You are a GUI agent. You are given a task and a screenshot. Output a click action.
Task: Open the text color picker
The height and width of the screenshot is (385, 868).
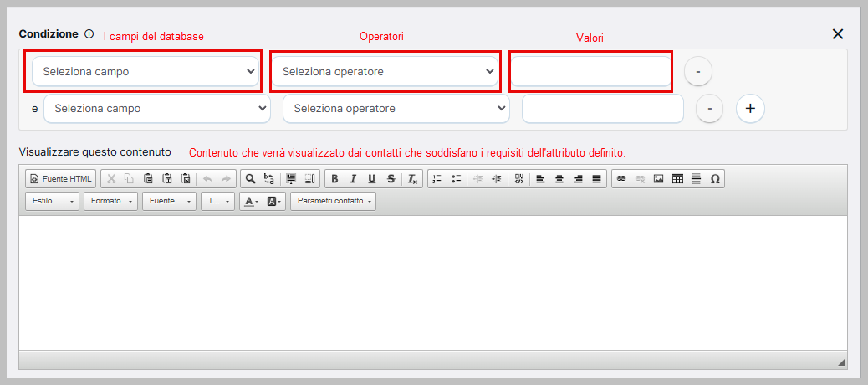click(x=251, y=202)
